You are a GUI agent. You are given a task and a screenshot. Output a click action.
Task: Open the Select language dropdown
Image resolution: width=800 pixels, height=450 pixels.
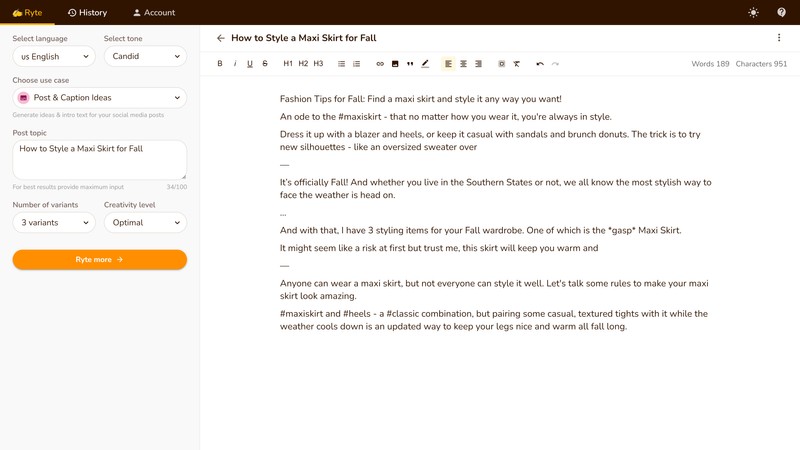(53, 57)
